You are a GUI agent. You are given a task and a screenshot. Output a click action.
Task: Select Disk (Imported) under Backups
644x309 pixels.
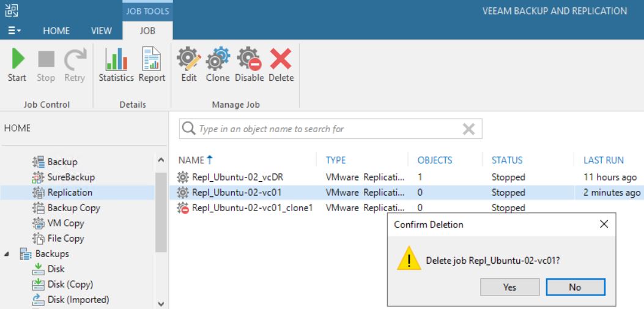[x=78, y=299]
